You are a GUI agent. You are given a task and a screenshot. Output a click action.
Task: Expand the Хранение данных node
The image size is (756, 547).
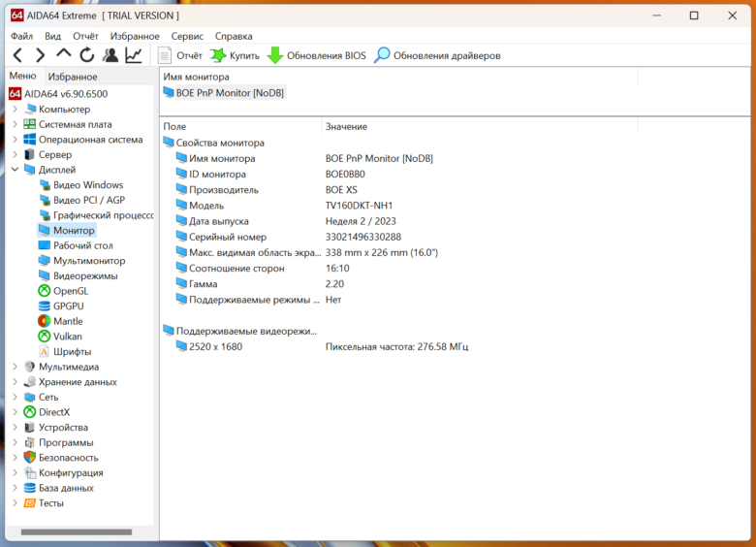(x=15, y=381)
